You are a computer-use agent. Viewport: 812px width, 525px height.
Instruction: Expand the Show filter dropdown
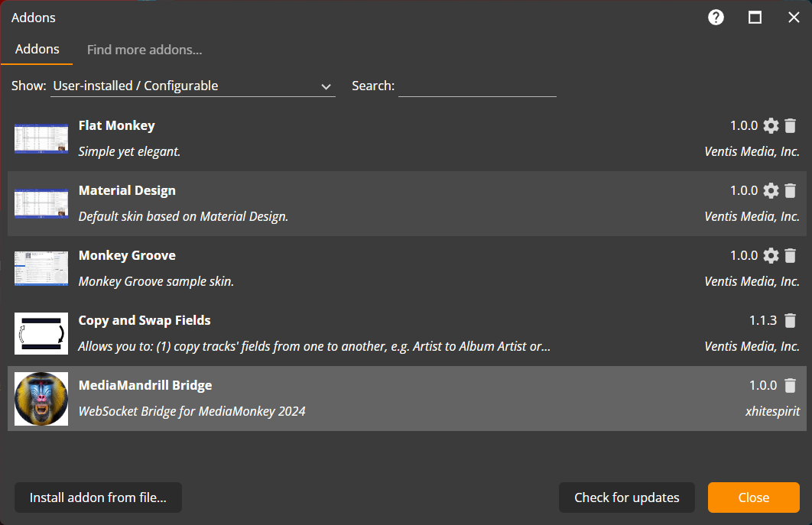point(193,86)
